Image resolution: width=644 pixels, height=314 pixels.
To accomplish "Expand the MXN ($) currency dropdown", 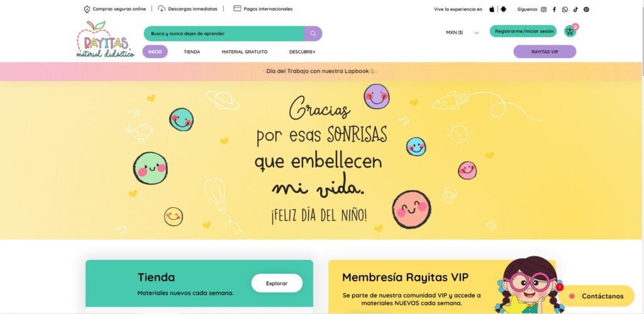I will pyautogui.click(x=462, y=33).
